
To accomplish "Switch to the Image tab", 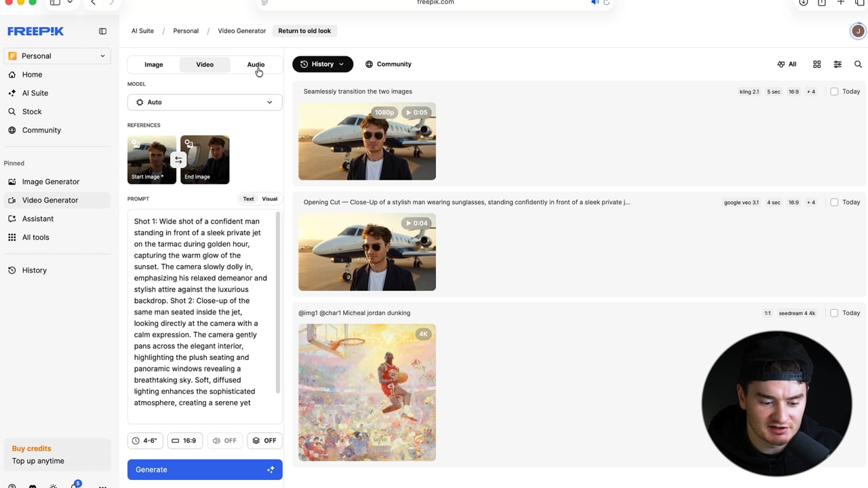I will 154,64.
